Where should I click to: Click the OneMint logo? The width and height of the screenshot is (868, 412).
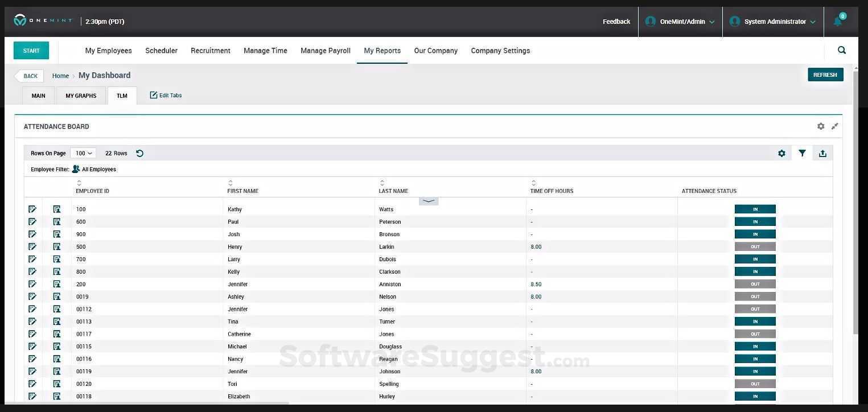(x=43, y=21)
